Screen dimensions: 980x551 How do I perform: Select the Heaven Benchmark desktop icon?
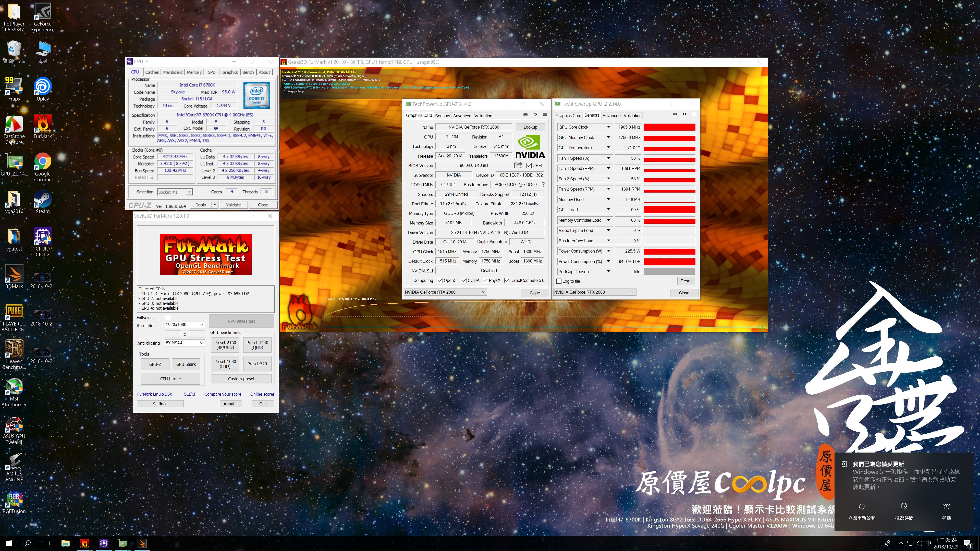point(14,354)
